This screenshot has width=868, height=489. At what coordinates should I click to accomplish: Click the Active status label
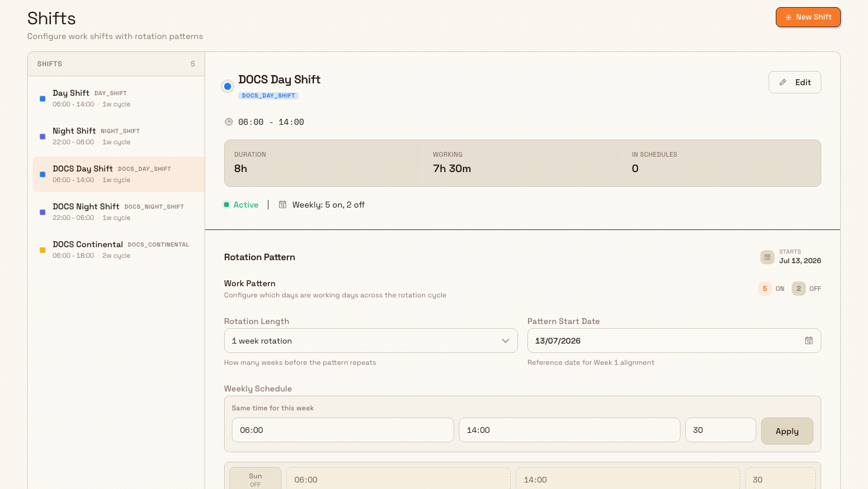[x=246, y=205]
